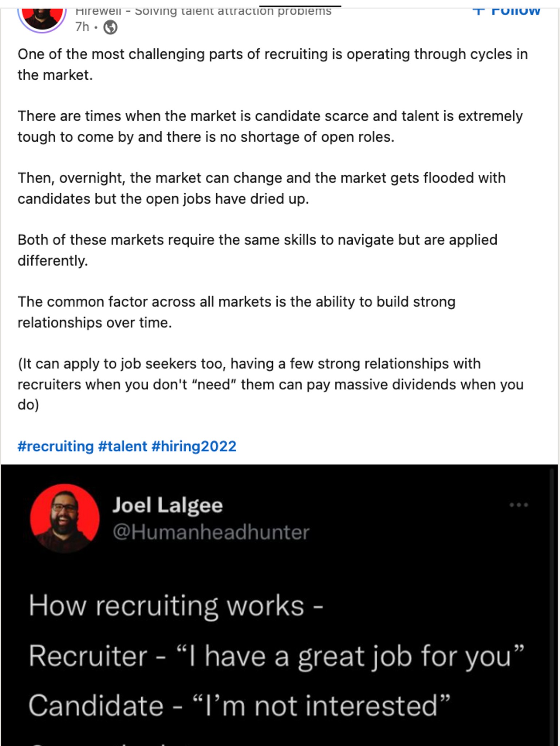The image size is (560, 746).
Task: Click the Joel Lalgee name in tweet
Action: [167, 505]
